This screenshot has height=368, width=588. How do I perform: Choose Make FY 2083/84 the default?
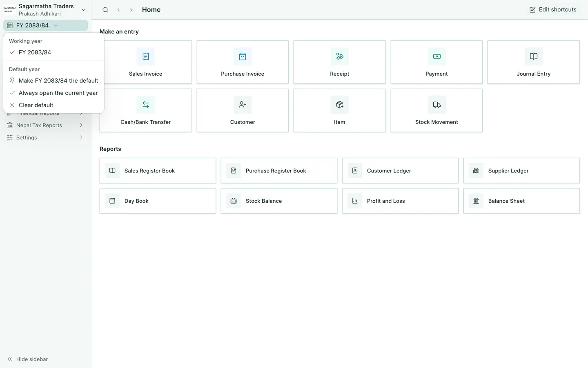coord(53,81)
